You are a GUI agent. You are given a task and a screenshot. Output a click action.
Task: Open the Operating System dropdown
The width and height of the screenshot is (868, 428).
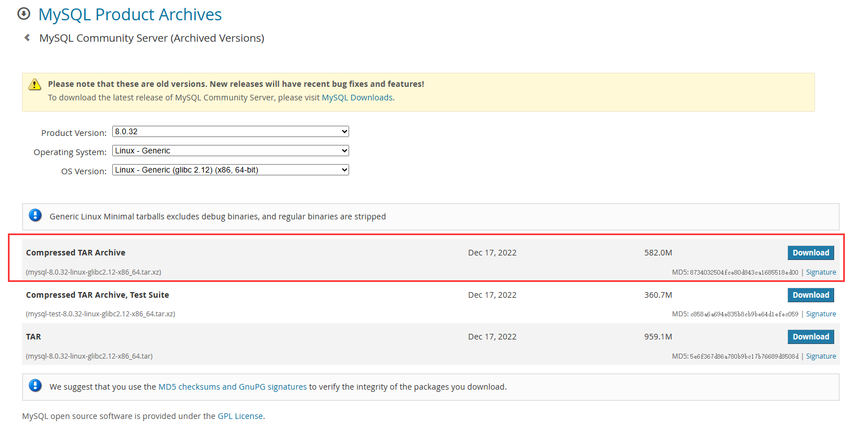(x=231, y=151)
